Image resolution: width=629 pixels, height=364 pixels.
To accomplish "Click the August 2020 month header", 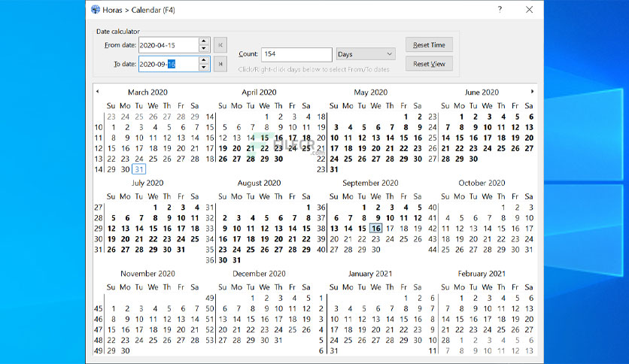I will (x=259, y=183).
